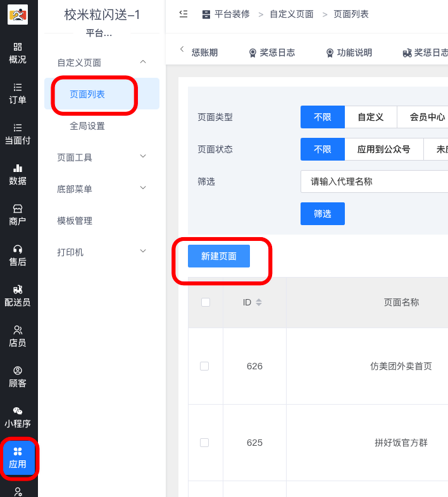
Task: Check the row checkbox for ID 626
Action: [204, 366]
